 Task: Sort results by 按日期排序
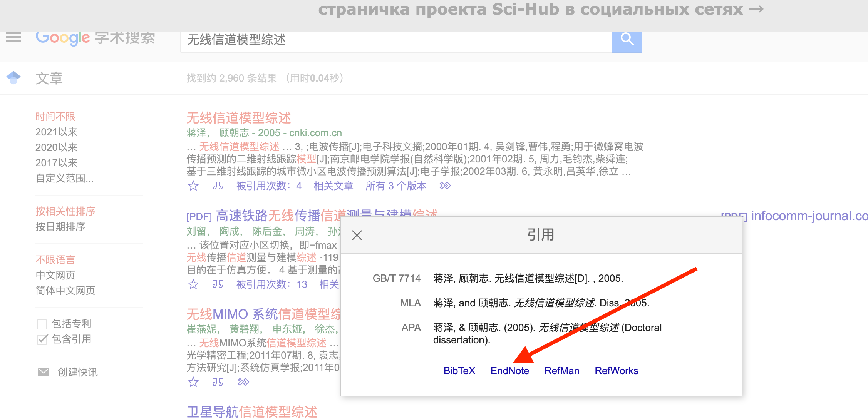point(60,227)
